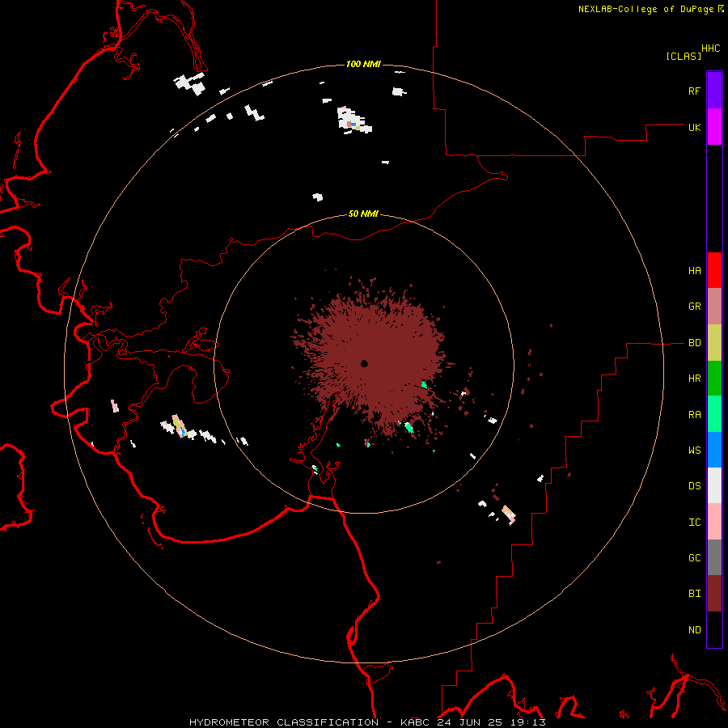
Task: Click the black radar site dot
Action: [x=364, y=363]
